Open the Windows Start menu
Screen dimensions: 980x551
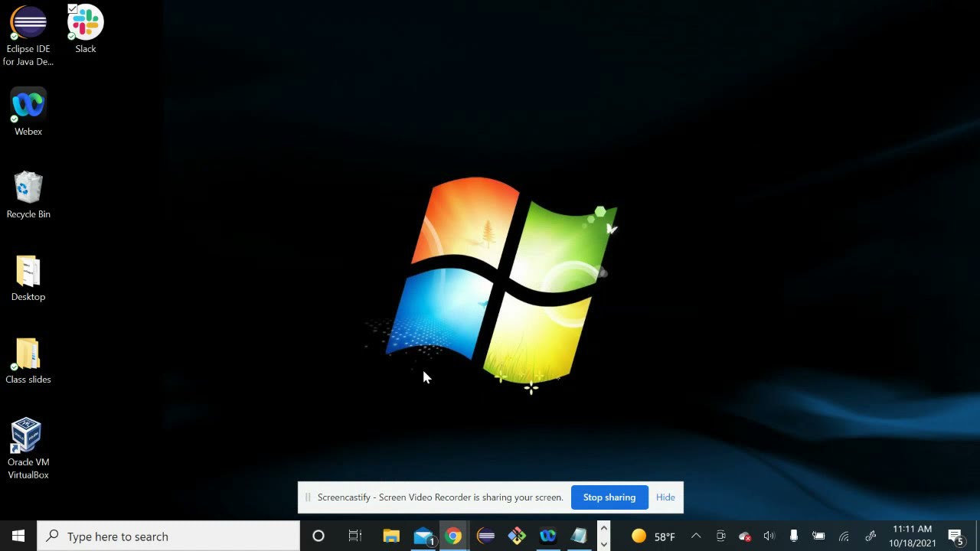(18, 536)
